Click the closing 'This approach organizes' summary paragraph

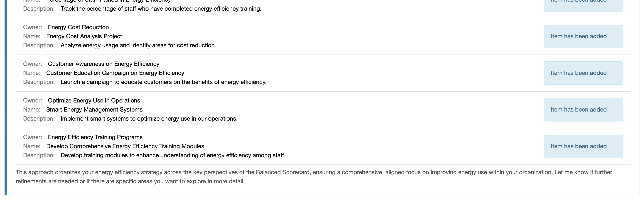(314, 177)
